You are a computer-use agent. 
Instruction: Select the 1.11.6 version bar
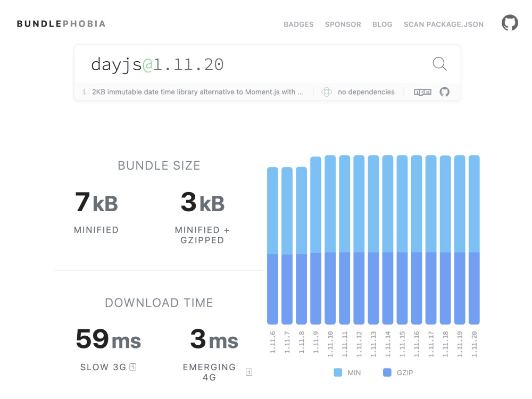pyautogui.click(x=273, y=246)
